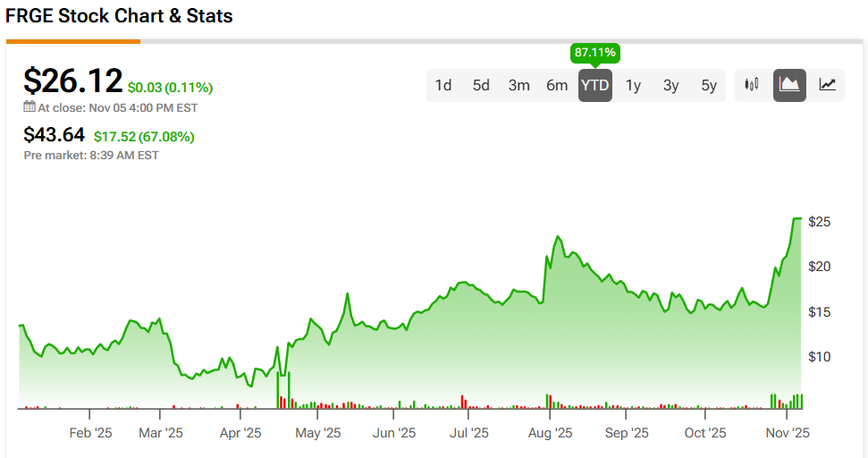Click the Aug '25 x-axis label

tap(550, 433)
